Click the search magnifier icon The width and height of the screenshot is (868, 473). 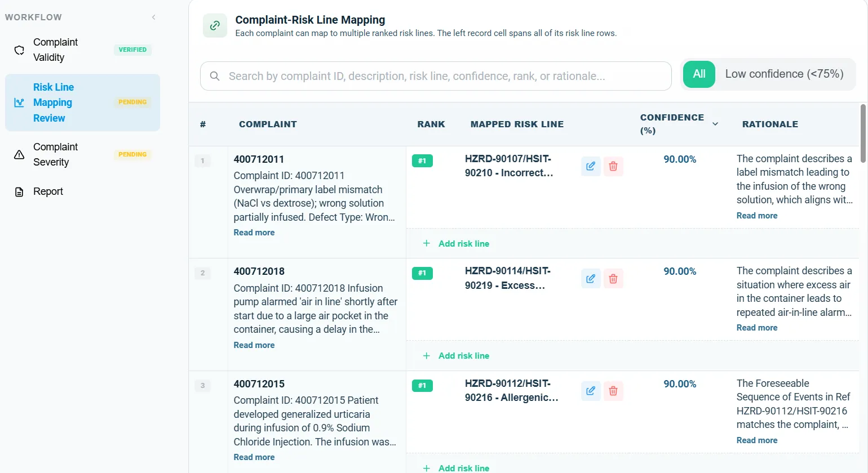215,76
